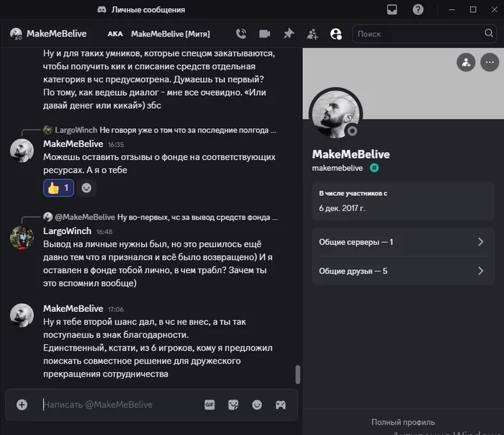Add friends to this DM
The height and width of the screenshot is (435, 504).
pyautogui.click(x=312, y=34)
